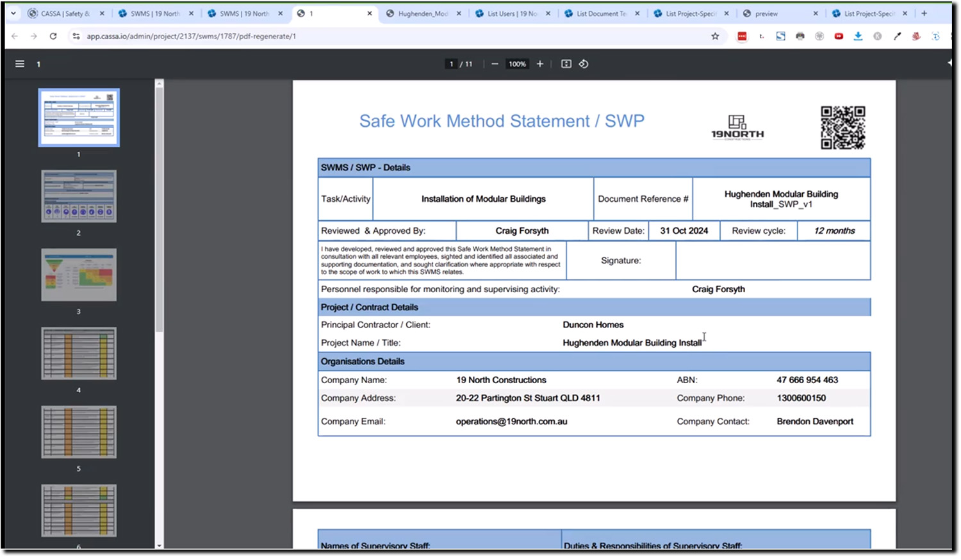Open the red password manager extension
This screenshot has width=961, height=560.
pos(742,37)
